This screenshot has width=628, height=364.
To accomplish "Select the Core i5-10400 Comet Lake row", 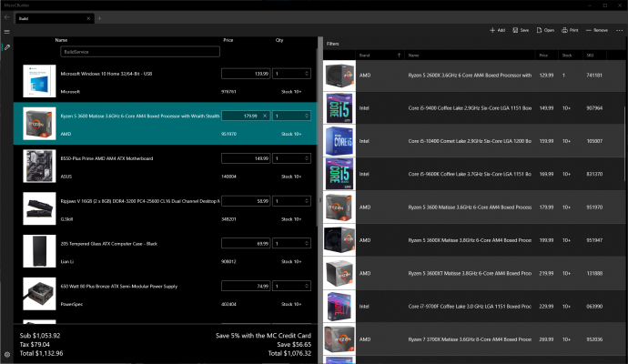I will [474, 141].
